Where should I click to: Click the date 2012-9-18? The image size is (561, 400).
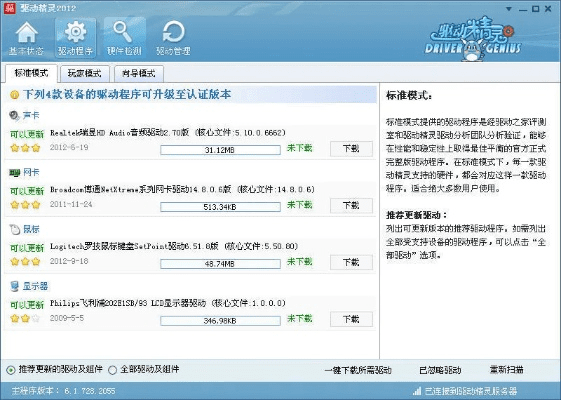[69, 261]
